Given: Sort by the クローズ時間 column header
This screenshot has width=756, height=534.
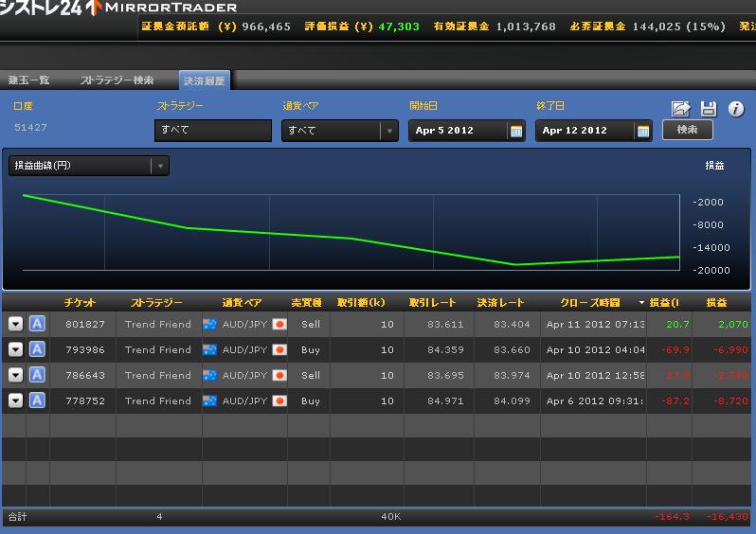Looking at the screenshot, I should (x=589, y=302).
